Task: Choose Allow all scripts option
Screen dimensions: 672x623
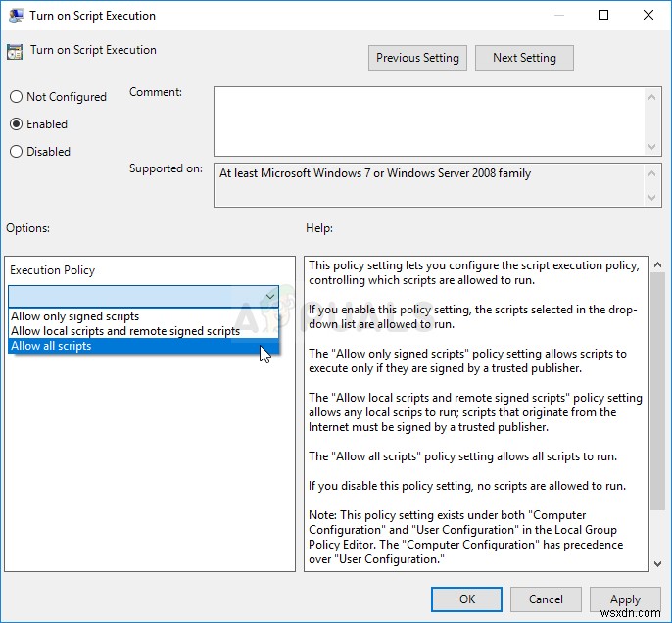Action: point(143,346)
